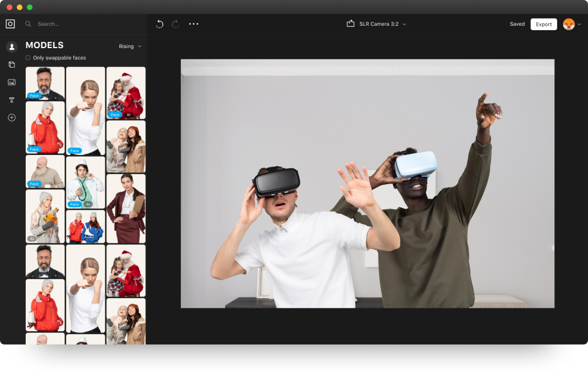Image resolution: width=588 pixels, height=376 pixels.
Task: Select the bald bearded man with mug thumbnail
Action: click(x=45, y=172)
